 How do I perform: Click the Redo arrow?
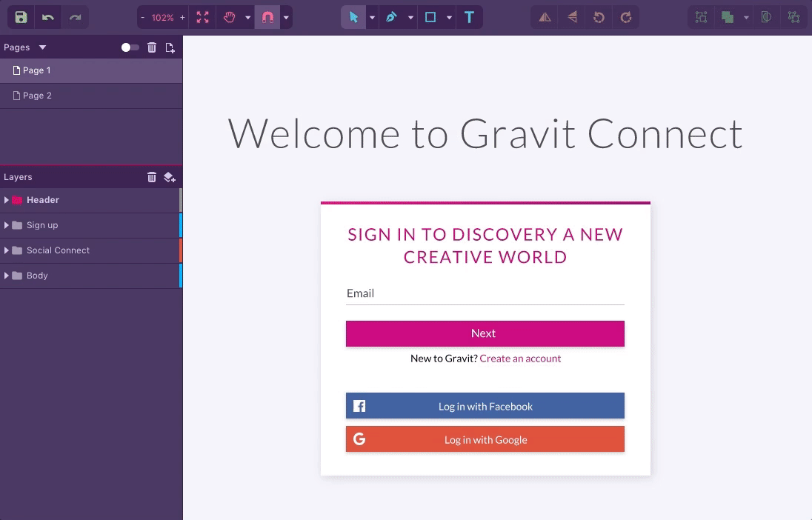75,17
